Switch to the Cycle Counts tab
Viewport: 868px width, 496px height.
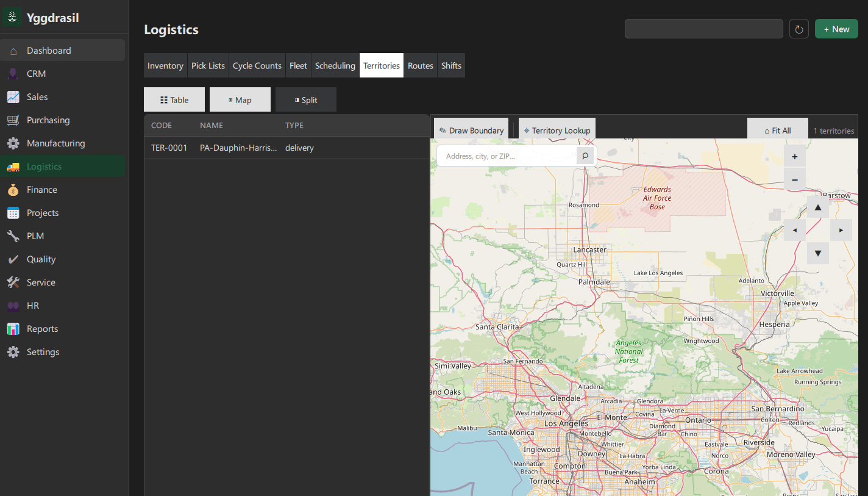(257, 65)
